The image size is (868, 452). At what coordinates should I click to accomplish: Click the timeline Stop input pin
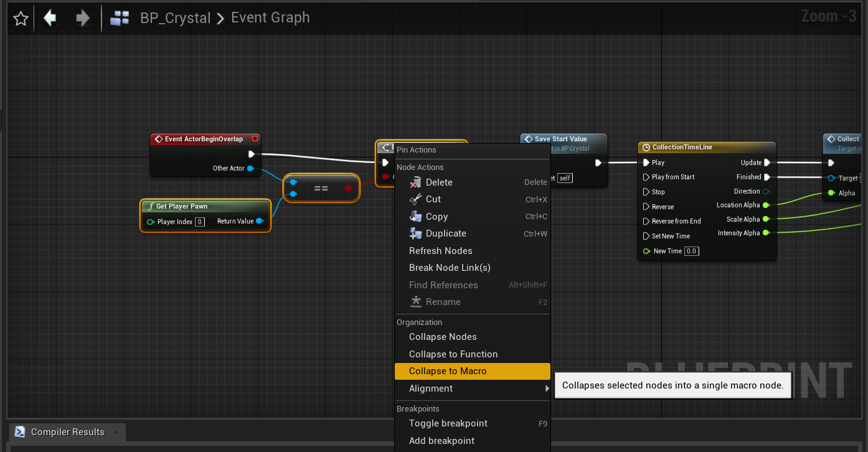[646, 192]
